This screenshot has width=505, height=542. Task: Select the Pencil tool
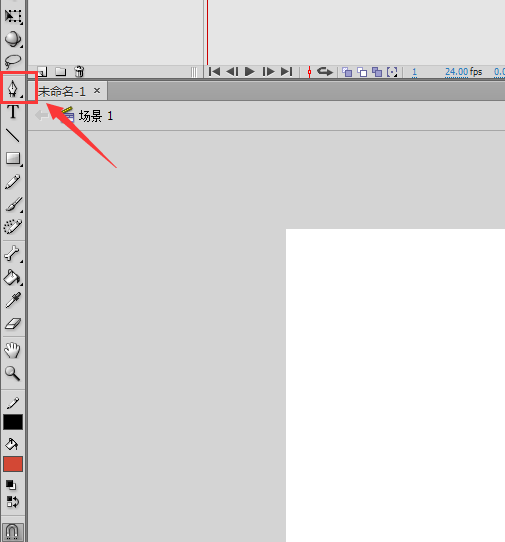(13, 182)
